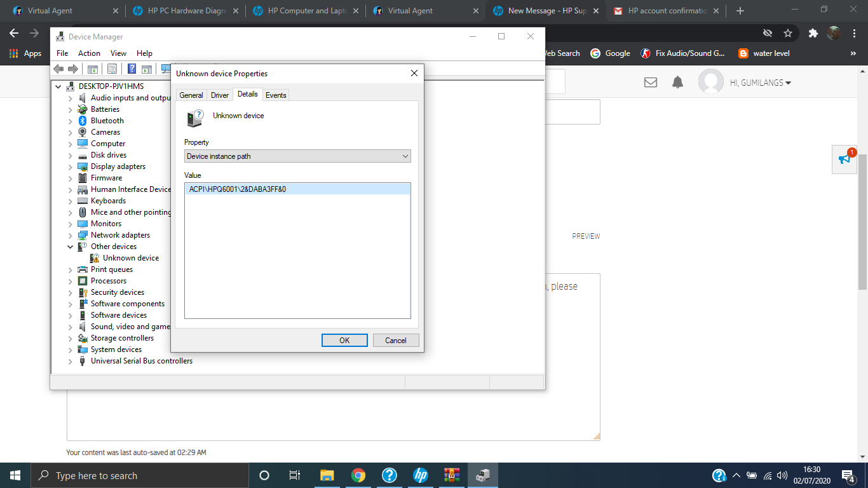Expand the Network adapters tree node
Image resolution: width=868 pixels, height=488 pixels.
click(70, 234)
